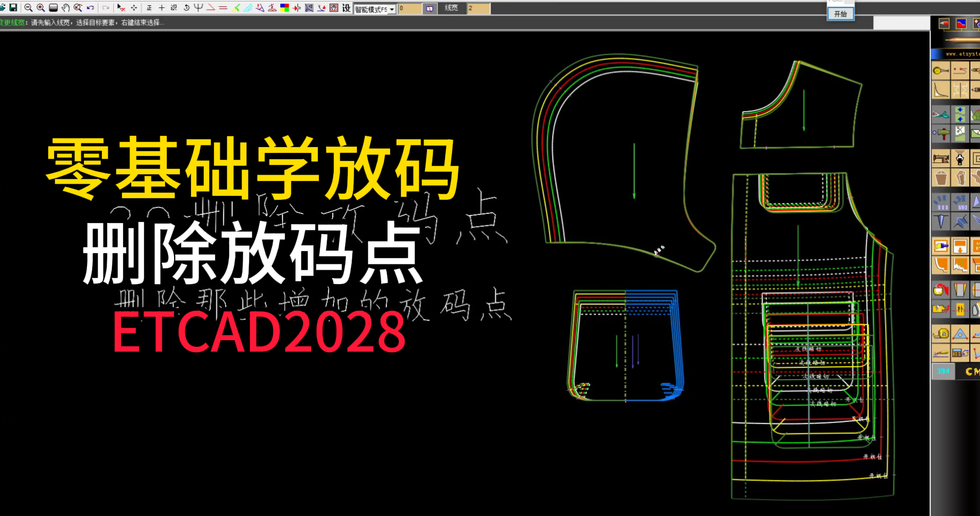Image resolution: width=980 pixels, height=516 pixels.
Task: Select the scissors cutting tool in right panel
Action: point(941,114)
